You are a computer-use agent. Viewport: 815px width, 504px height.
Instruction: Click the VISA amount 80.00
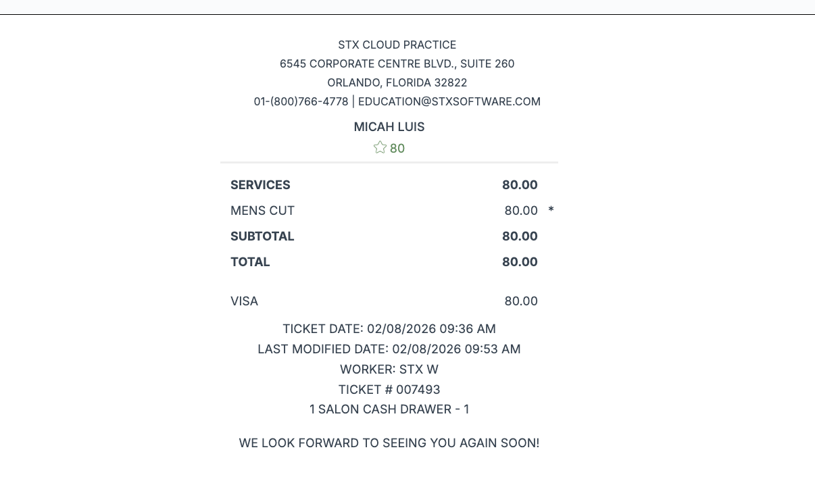click(x=521, y=301)
